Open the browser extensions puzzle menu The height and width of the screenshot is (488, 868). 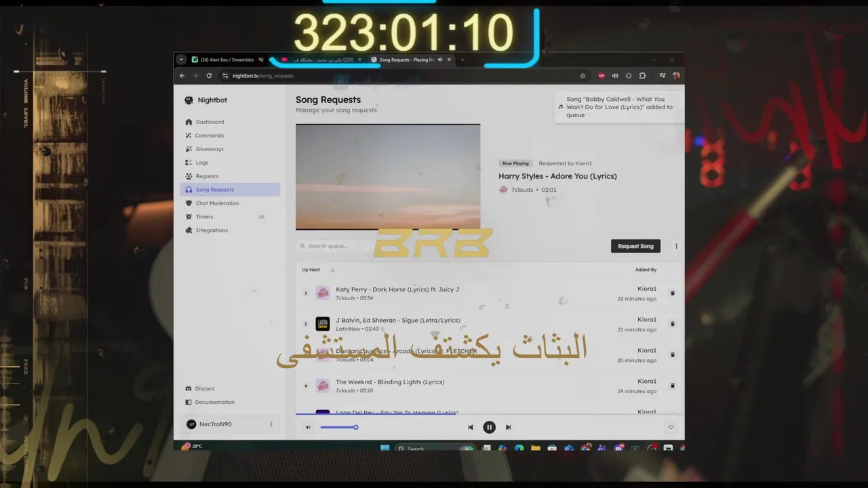[x=642, y=76]
